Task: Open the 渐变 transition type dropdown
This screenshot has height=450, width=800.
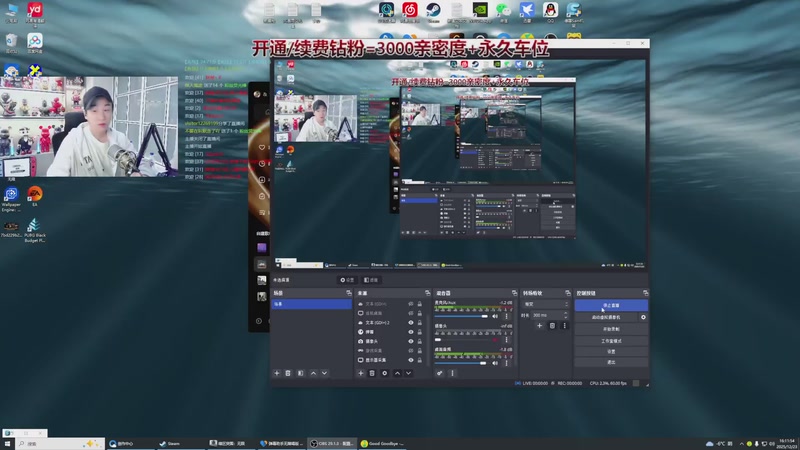Action: pos(545,304)
